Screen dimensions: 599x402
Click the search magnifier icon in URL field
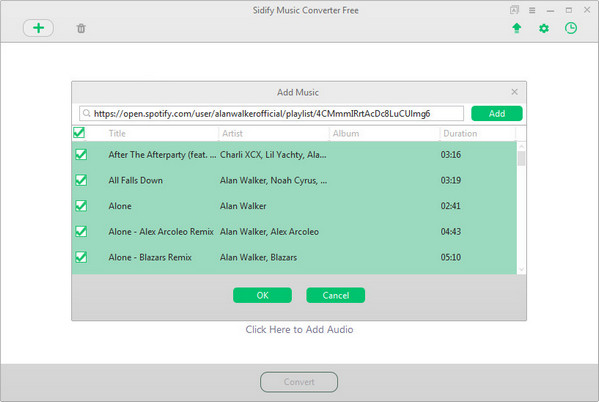point(87,113)
